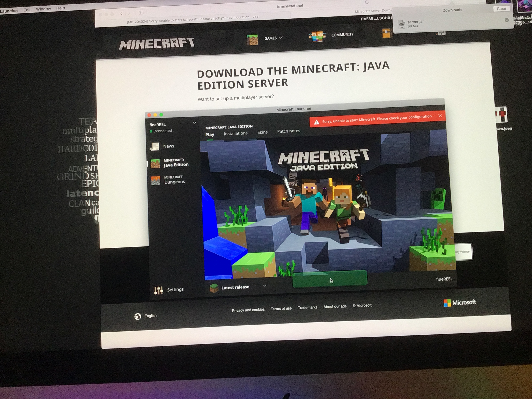Open the Patch notes tab
This screenshot has width=532, height=399.
289,131
